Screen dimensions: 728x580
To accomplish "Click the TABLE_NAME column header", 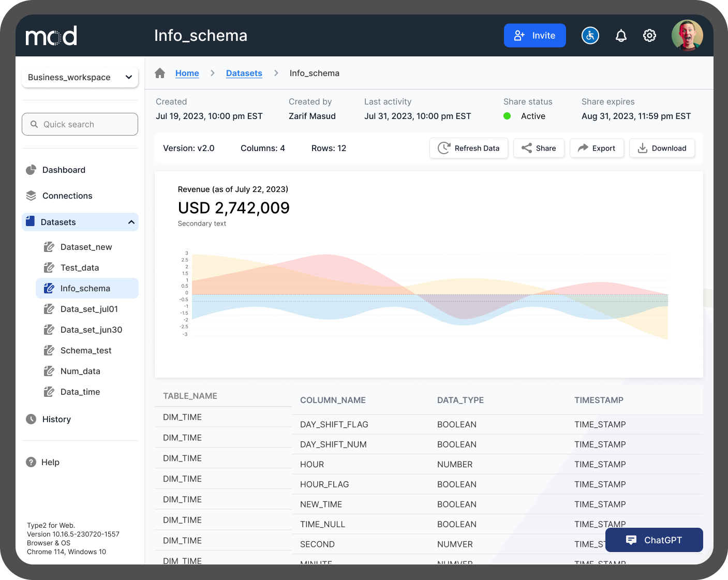I will pos(190,396).
